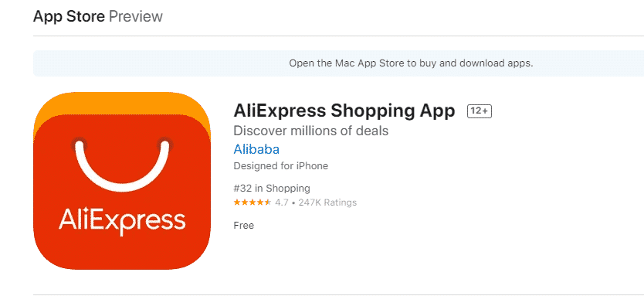Click the Preview label in header
644x296 pixels.
point(136,16)
